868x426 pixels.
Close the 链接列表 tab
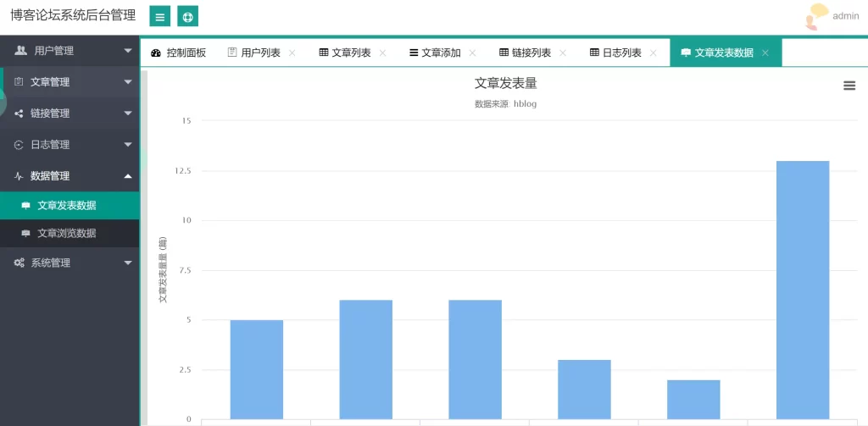click(x=563, y=53)
